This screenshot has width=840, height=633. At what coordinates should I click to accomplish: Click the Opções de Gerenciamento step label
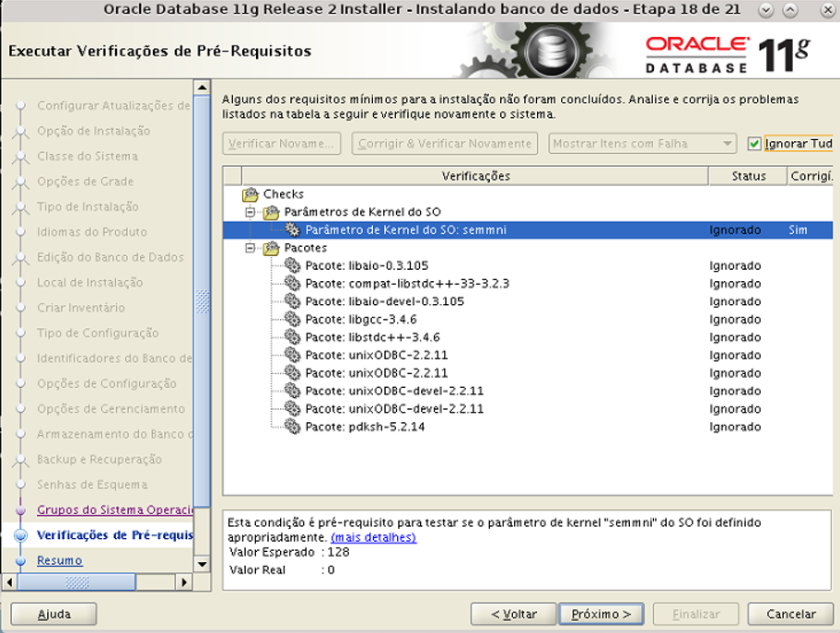pos(111,409)
